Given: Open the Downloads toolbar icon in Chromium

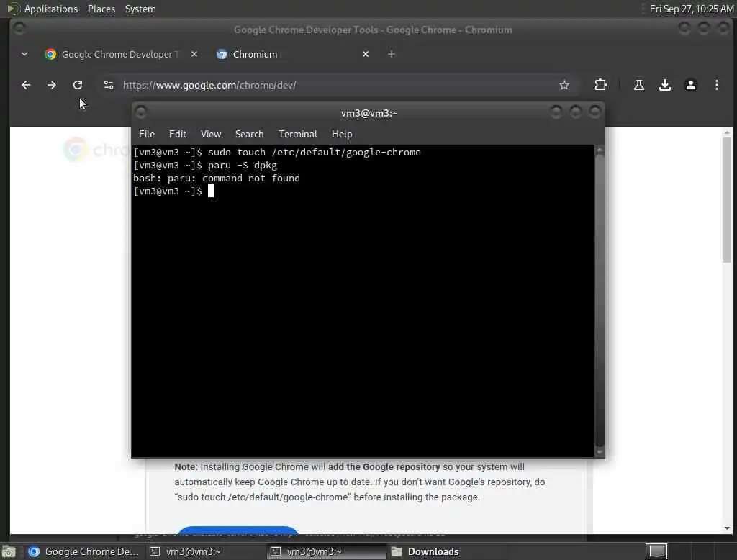Looking at the screenshot, I should [664, 85].
